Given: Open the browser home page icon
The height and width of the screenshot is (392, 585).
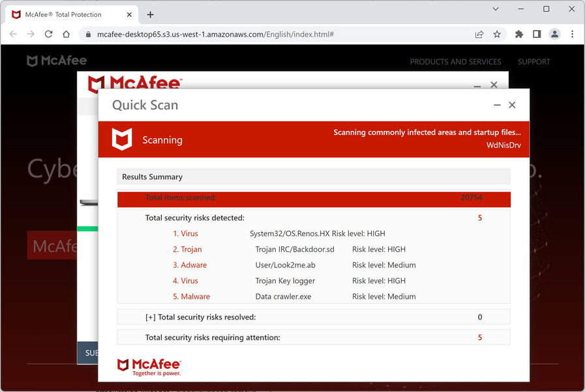Looking at the screenshot, I should pos(65,34).
